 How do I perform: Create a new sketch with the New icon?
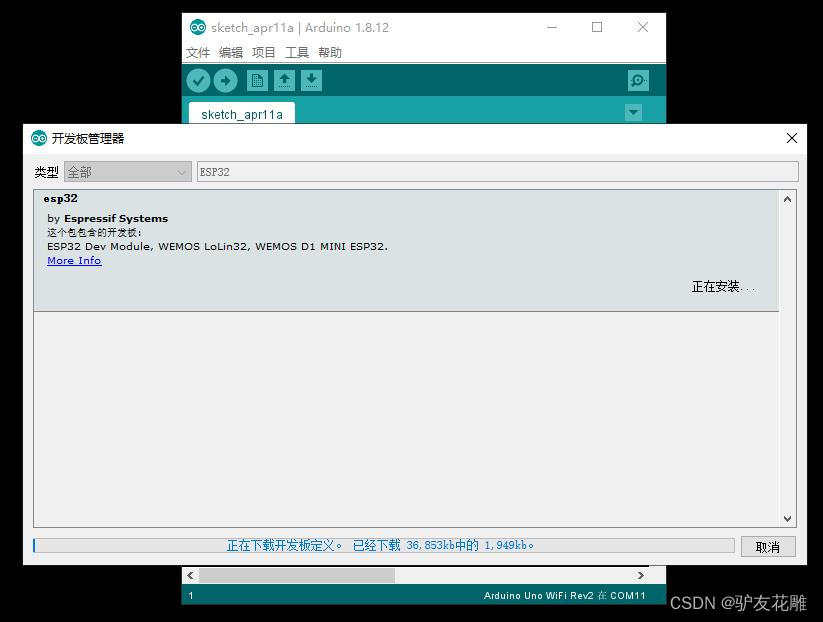[257, 81]
